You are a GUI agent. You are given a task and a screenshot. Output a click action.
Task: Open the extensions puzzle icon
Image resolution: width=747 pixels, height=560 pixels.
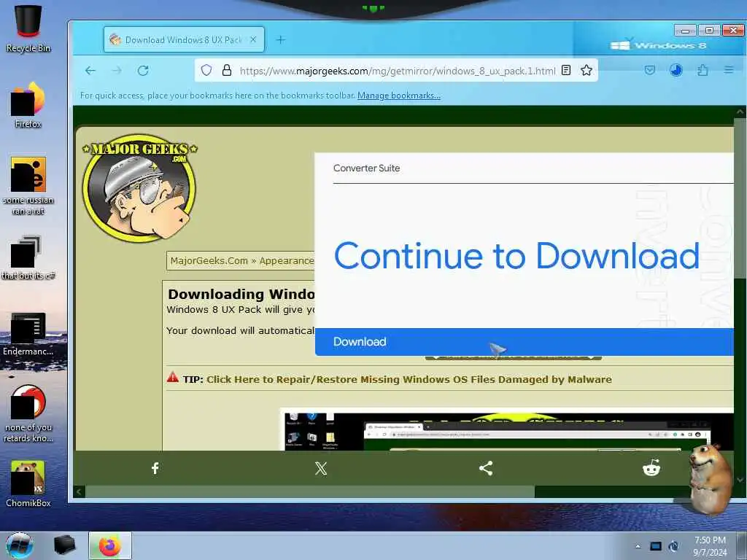[703, 71]
